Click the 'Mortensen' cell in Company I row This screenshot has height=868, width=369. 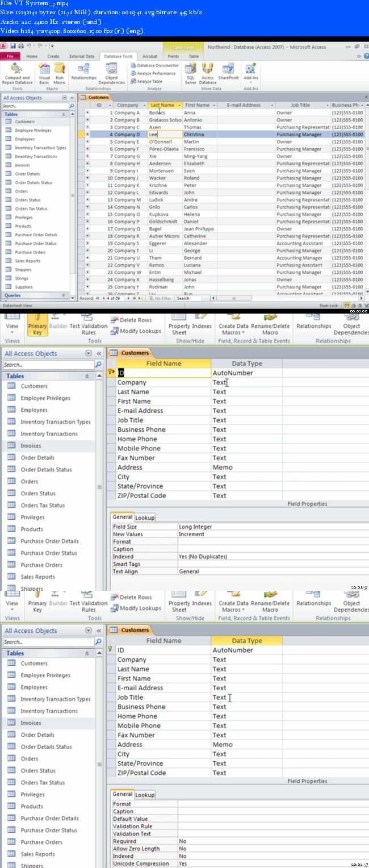coord(165,171)
